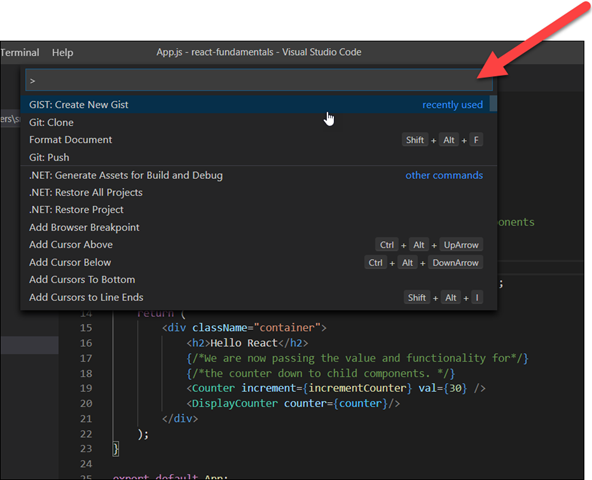Click the command palette scrollbar thumb
Screen dimensions: 592x480
coord(493,104)
